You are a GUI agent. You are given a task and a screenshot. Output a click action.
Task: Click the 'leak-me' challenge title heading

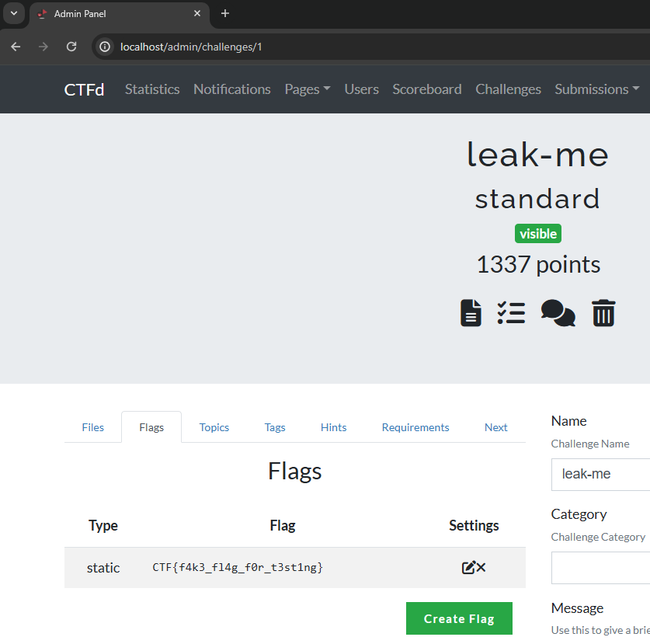click(537, 155)
